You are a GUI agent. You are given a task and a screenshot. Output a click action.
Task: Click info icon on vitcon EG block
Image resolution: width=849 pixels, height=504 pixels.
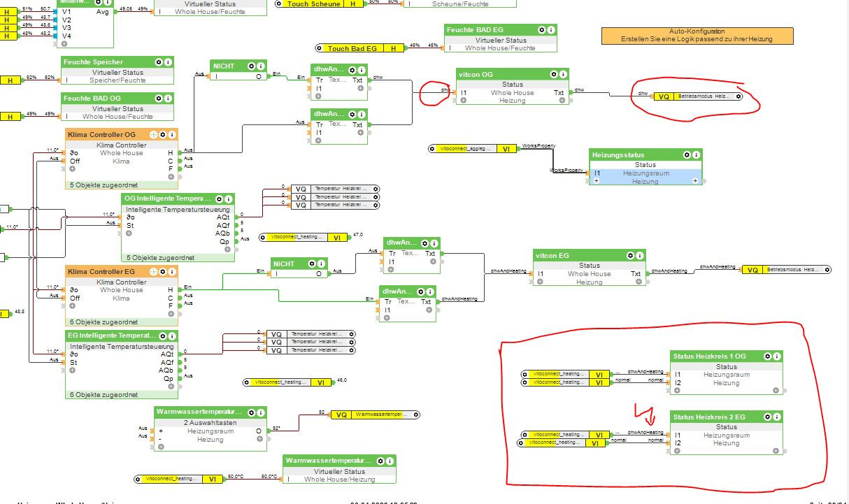point(639,255)
